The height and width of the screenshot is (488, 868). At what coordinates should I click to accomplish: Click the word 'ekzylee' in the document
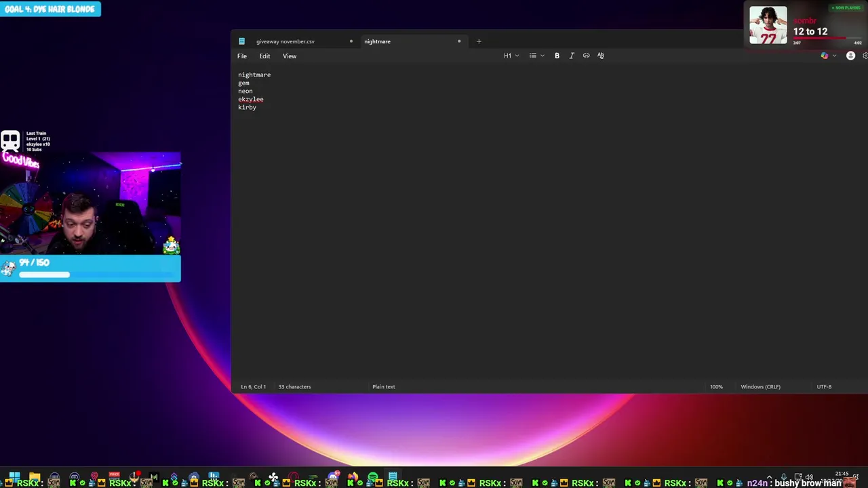[x=251, y=99]
